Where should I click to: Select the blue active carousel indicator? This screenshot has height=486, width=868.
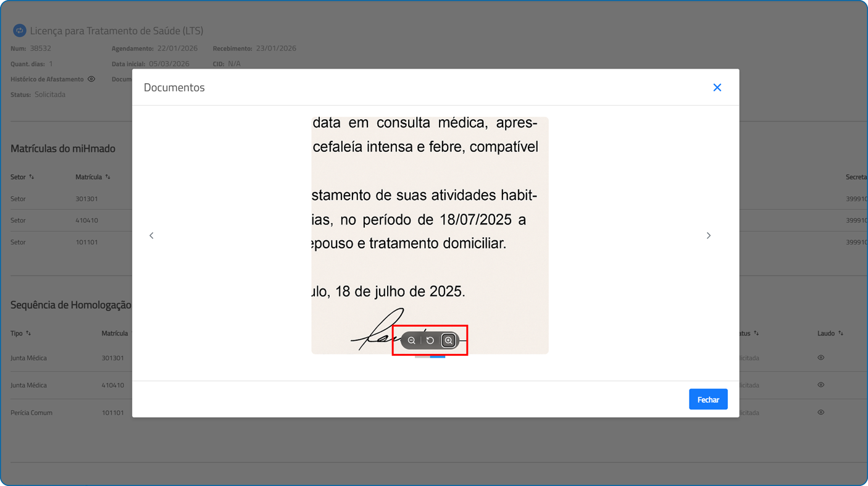[x=438, y=357]
